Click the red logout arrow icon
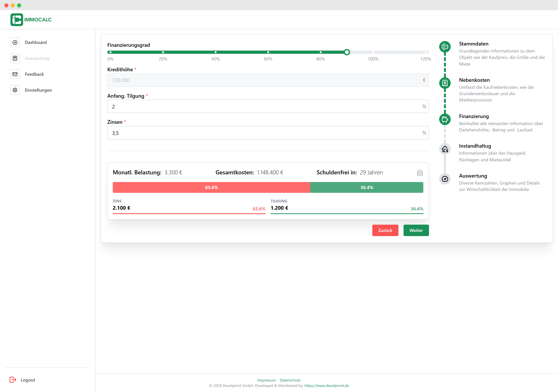The height and width of the screenshot is (392, 558). (x=13, y=380)
